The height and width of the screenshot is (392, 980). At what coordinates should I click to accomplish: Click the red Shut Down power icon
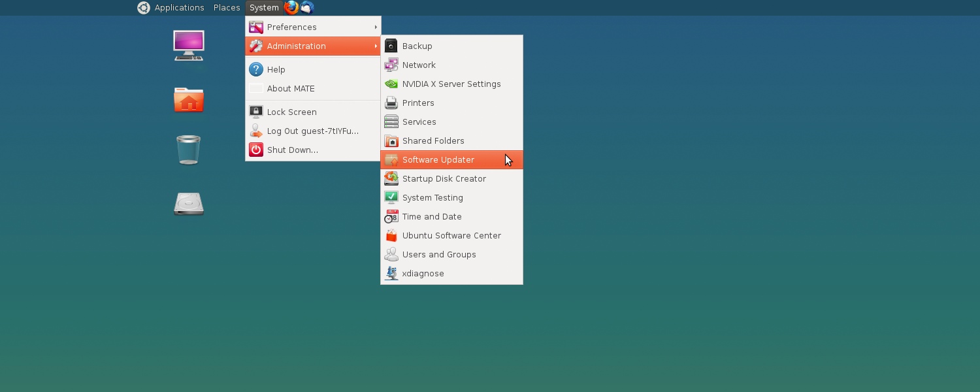(256, 150)
